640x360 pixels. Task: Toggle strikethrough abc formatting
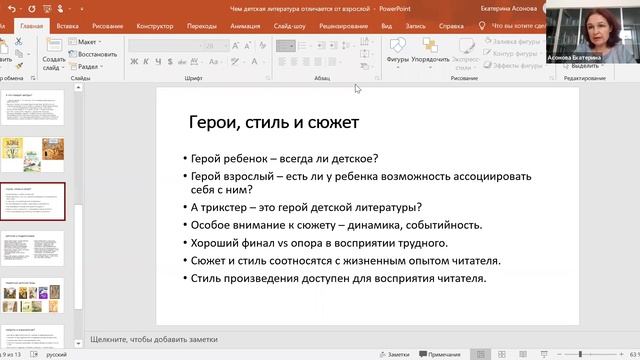point(182,62)
